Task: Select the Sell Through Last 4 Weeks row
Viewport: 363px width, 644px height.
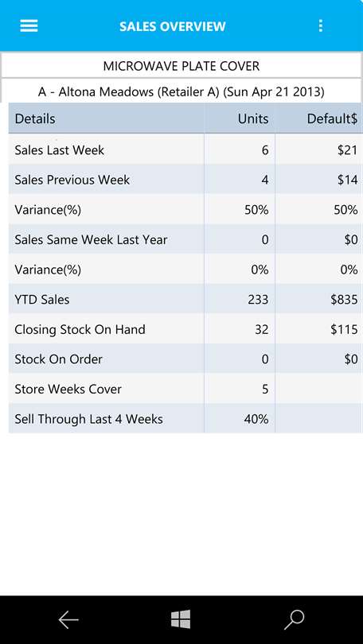Action: coord(185,418)
